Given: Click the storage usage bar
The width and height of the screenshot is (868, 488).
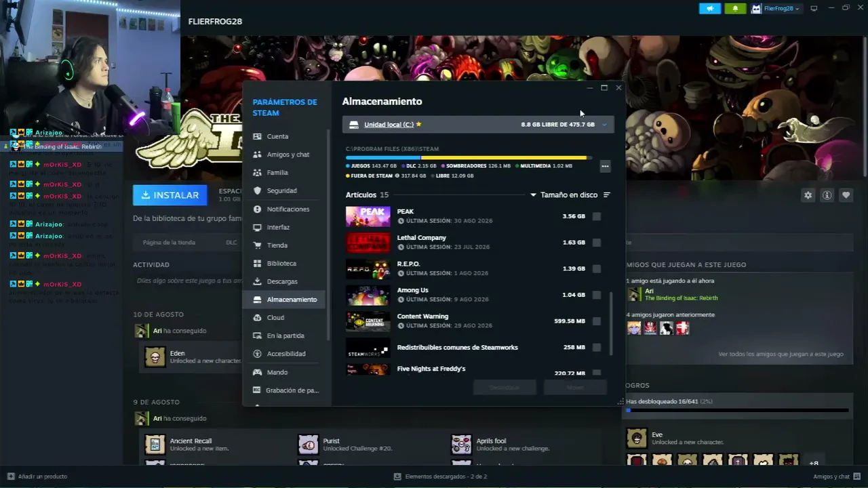Looking at the screenshot, I should click(468, 158).
